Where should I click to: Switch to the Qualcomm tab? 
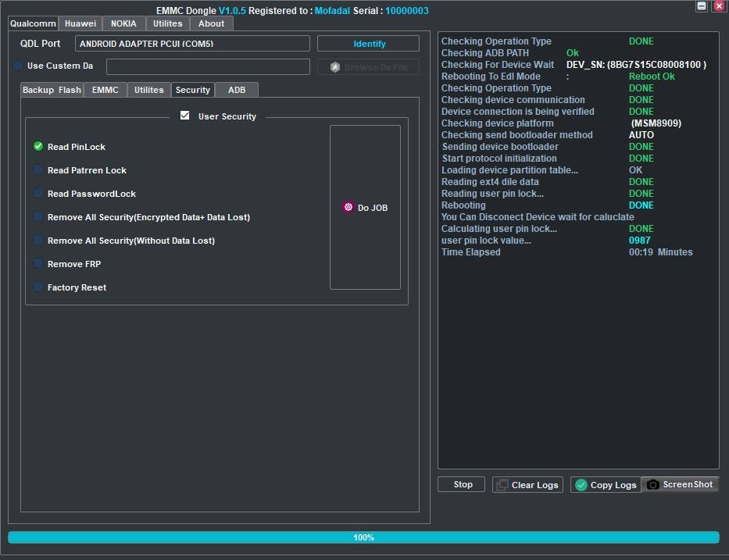click(x=33, y=23)
